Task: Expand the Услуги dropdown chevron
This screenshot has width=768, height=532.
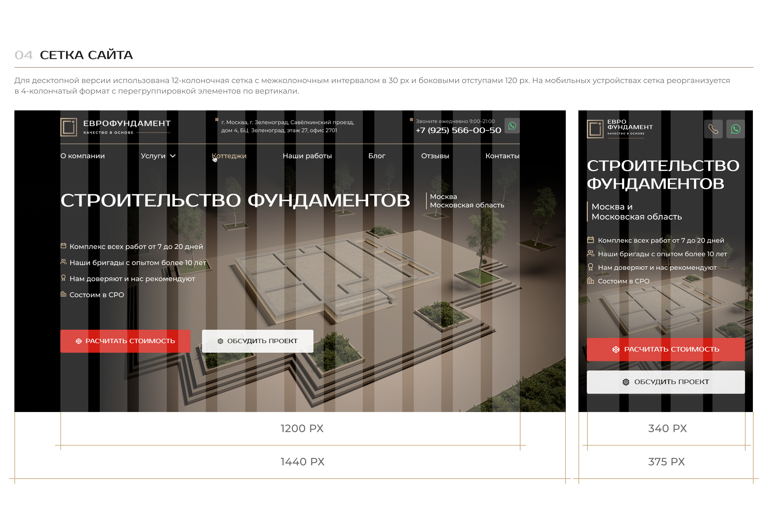Action: [x=173, y=156]
